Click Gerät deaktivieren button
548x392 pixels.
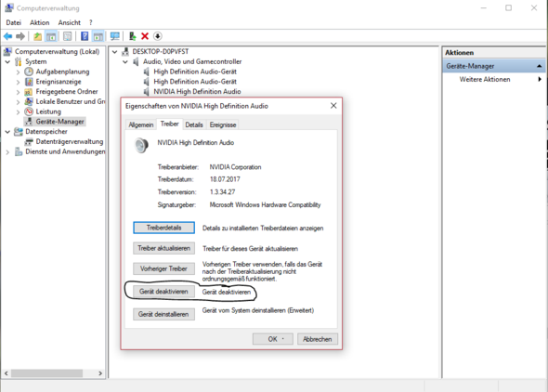(x=163, y=292)
